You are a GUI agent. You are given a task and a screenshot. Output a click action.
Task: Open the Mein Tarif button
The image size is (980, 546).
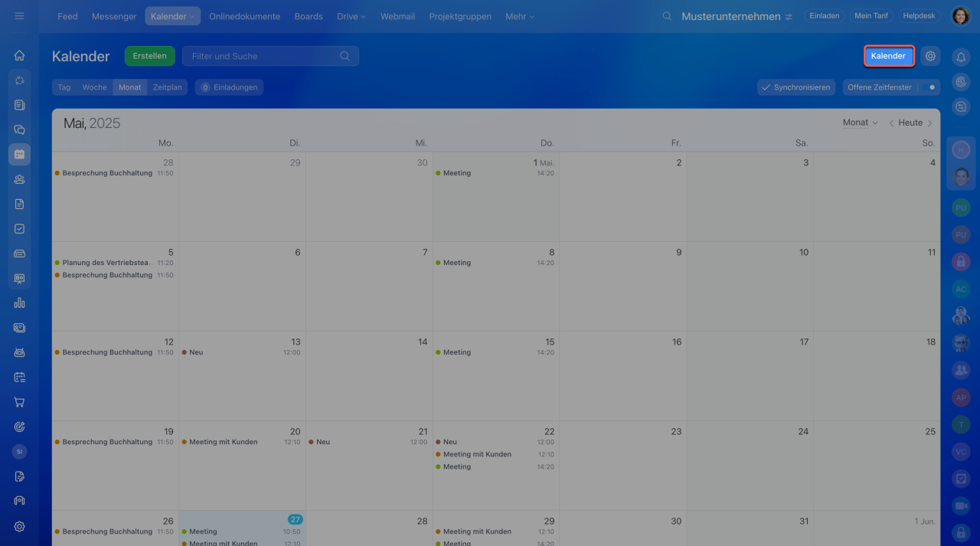(870, 16)
